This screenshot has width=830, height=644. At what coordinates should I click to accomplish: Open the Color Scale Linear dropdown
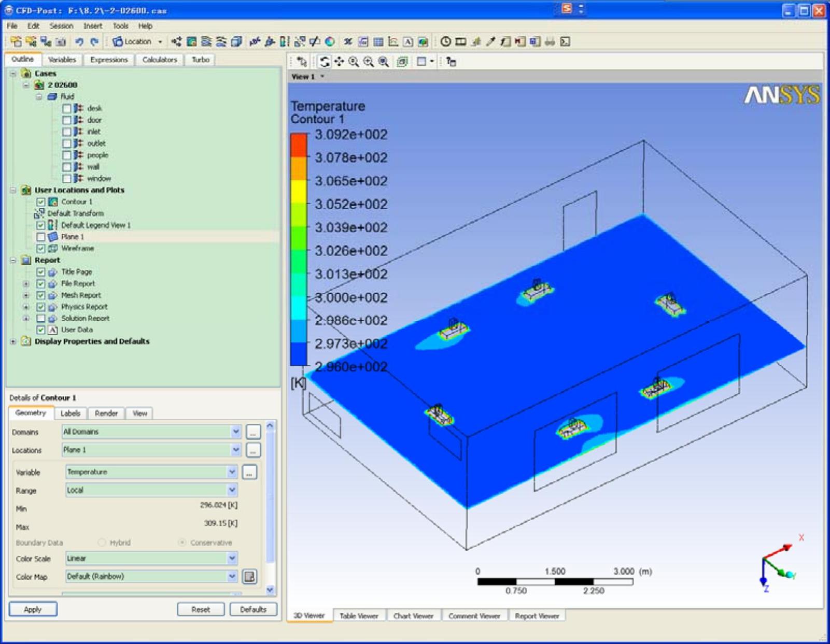coord(232,558)
